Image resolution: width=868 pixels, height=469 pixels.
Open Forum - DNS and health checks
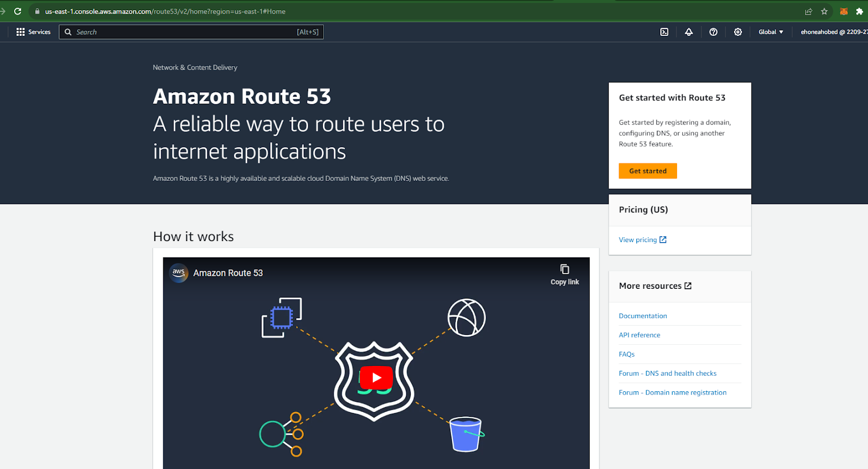668,373
